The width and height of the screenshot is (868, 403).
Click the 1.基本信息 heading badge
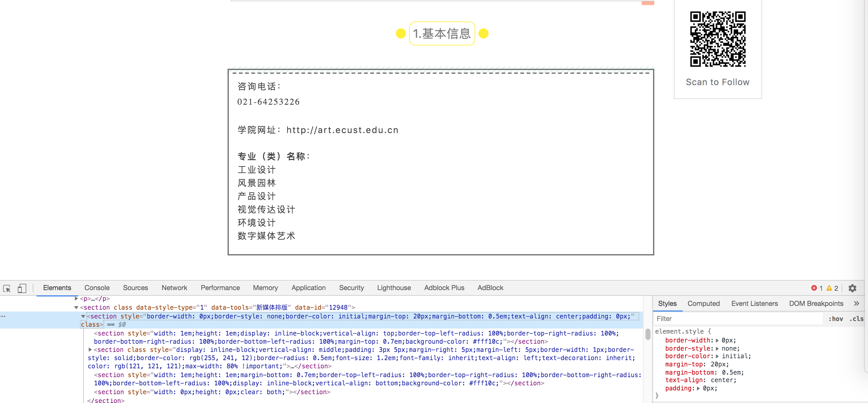(x=442, y=33)
